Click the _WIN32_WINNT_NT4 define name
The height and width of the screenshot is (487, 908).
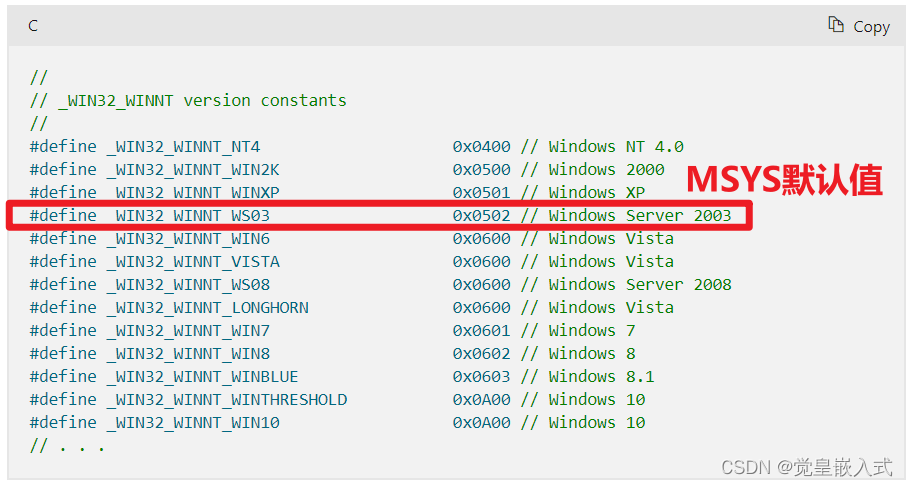pyautogui.click(x=184, y=147)
